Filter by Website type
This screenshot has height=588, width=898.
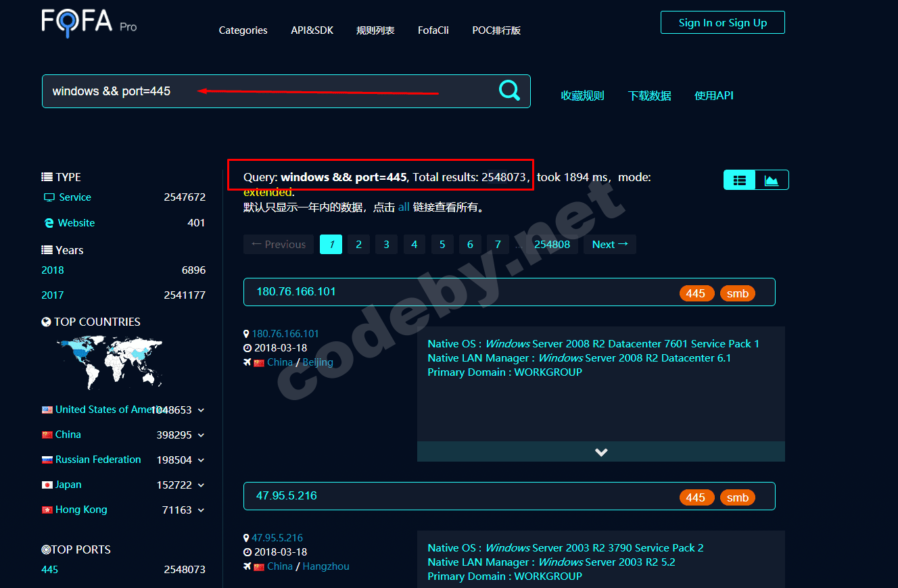[76, 223]
